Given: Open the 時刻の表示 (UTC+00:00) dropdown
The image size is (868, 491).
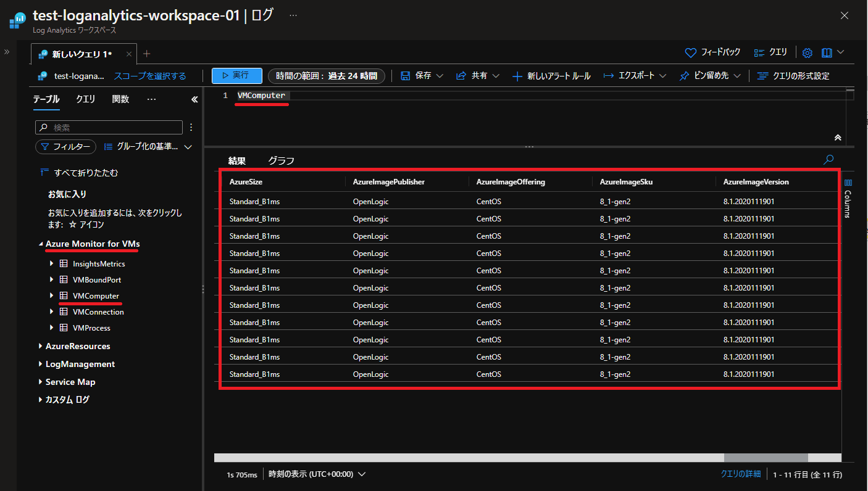Looking at the screenshot, I should [x=317, y=474].
